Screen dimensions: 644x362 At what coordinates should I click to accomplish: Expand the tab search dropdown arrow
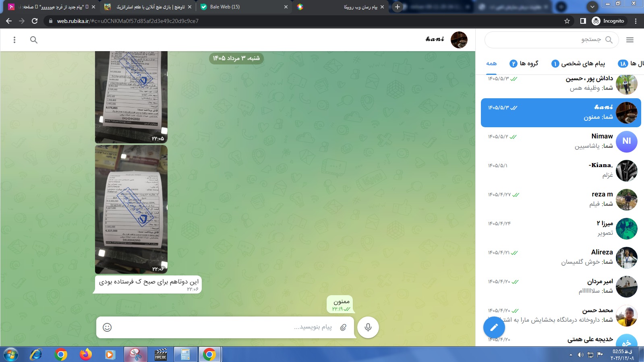[592, 7]
